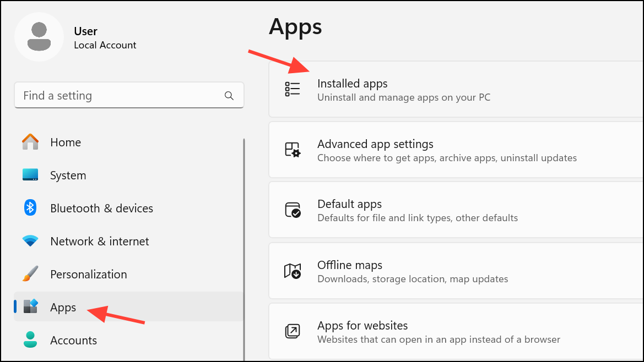Viewport: 644px width, 362px height.
Task: Click the Home house icon
Action: (x=30, y=142)
